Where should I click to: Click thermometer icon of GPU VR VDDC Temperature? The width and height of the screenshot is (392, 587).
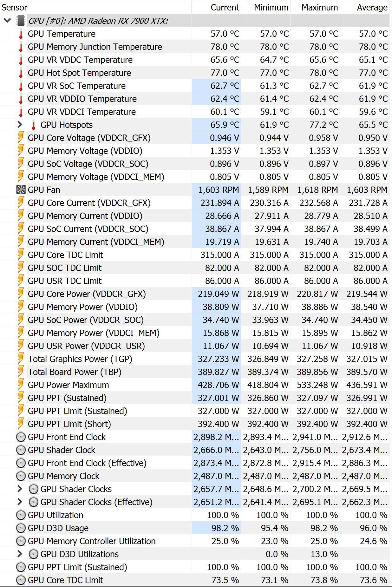(21, 60)
